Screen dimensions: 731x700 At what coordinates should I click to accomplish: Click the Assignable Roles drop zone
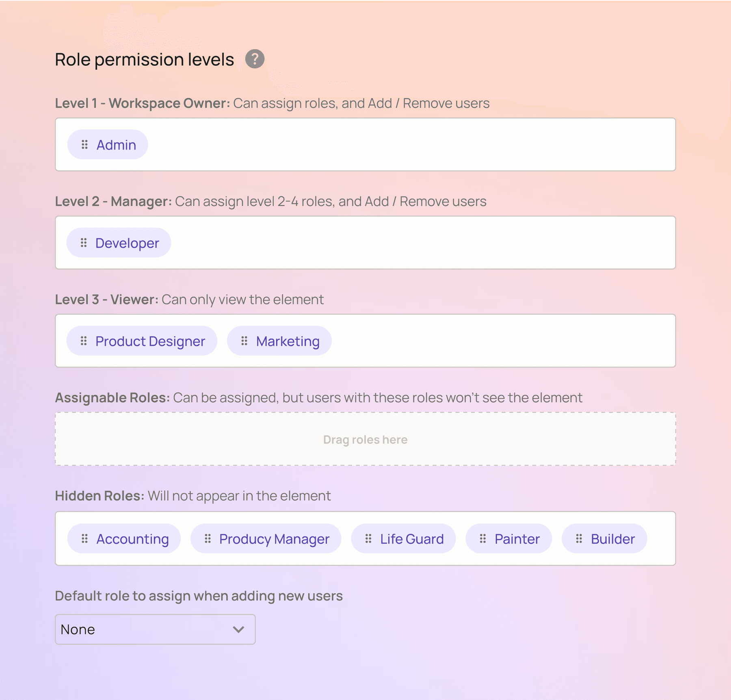pyautogui.click(x=365, y=439)
